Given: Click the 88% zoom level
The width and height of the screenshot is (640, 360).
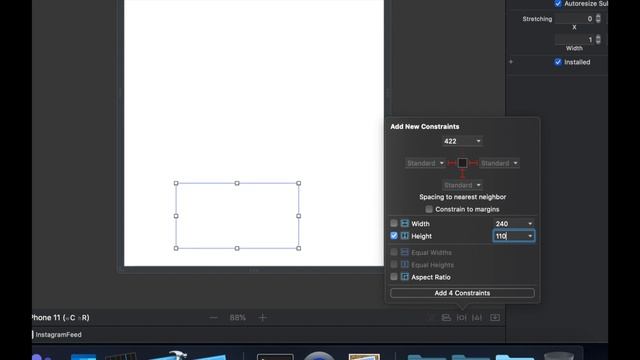Looking at the screenshot, I should tap(238, 318).
